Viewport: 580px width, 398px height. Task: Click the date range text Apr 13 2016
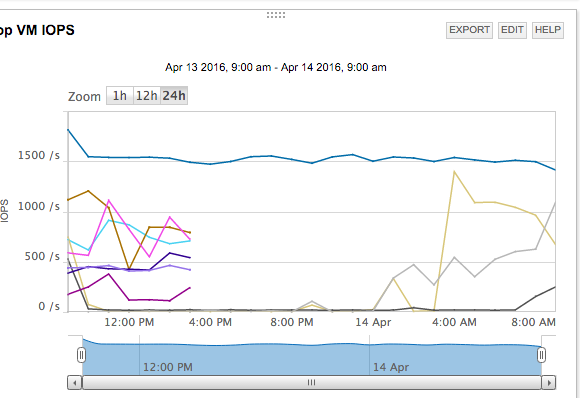point(276,67)
